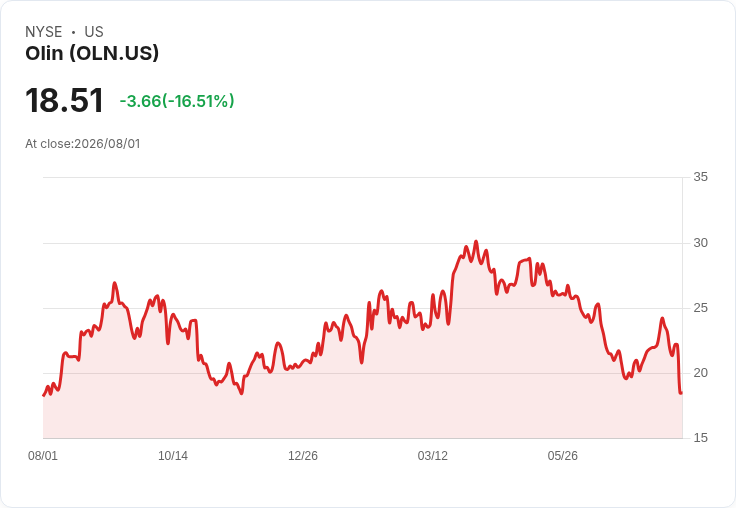
Task: Click the 05/26 x-axis date label
Action: [x=563, y=455]
